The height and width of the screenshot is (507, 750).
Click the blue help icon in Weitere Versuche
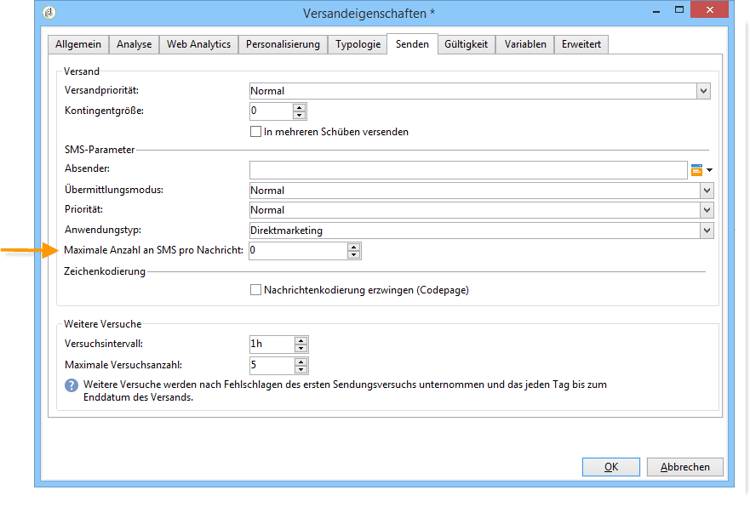point(71,385)
